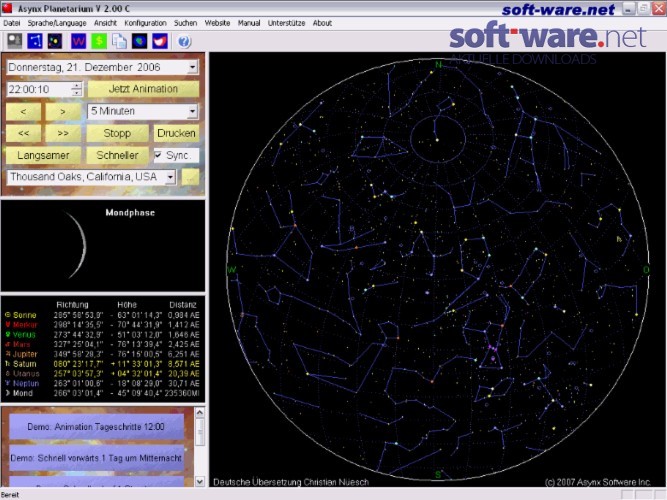Image resolution: width=667 pixels, height=500 pixels.
Task: Click the fast rewind << button
Action: coord(23,133)
